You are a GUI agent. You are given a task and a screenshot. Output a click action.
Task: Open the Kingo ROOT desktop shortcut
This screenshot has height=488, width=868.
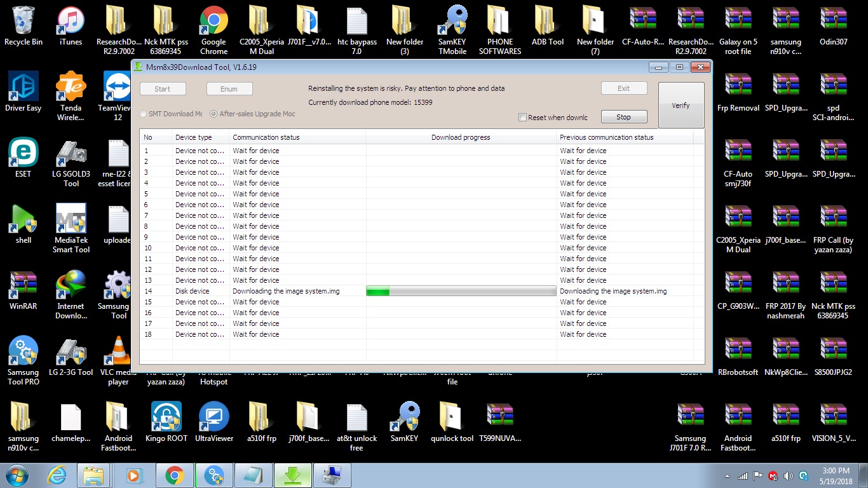(166, 422)
